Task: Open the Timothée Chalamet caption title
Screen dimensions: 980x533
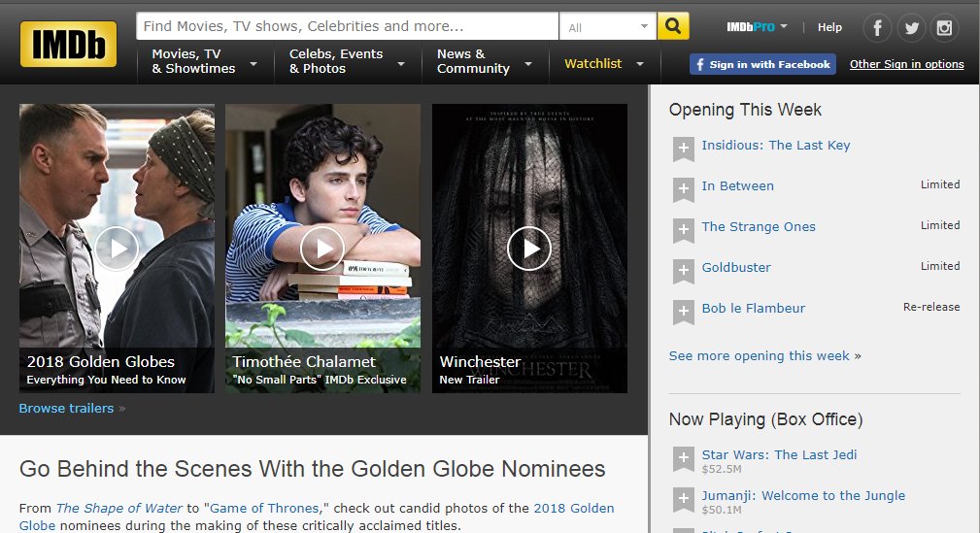Action: tap(304, 362)
